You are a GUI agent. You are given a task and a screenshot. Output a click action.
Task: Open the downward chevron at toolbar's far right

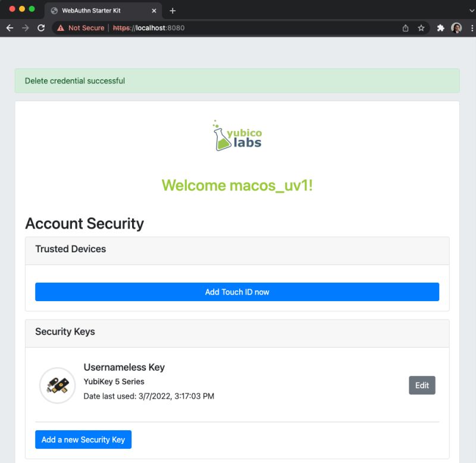[x=471, y=10]
